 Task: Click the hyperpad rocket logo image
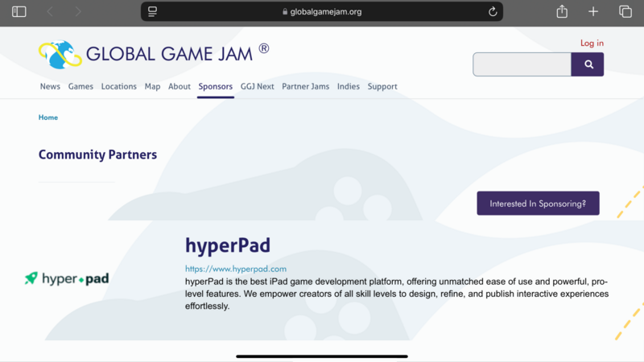coord(67,278)
